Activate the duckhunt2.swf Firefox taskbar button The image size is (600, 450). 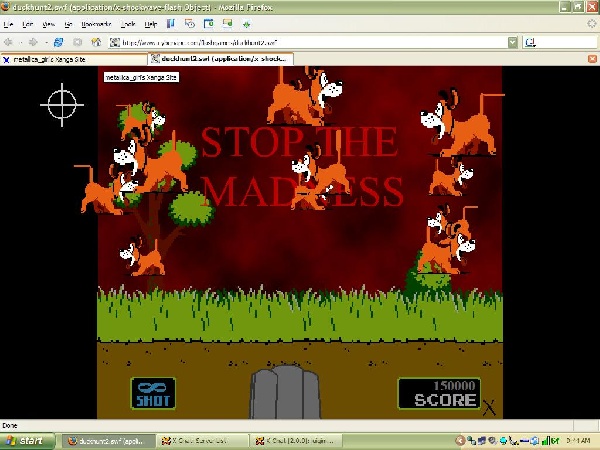(x=108, y=441)
